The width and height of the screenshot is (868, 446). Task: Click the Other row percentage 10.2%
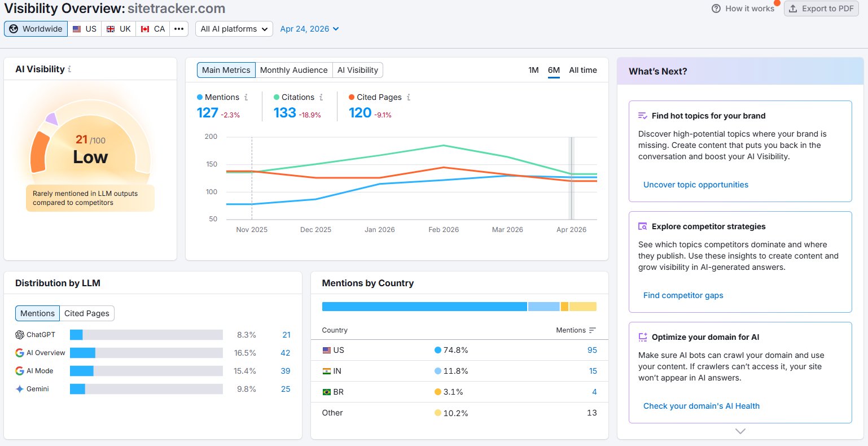pyautogui.click(x=455, y=413)
